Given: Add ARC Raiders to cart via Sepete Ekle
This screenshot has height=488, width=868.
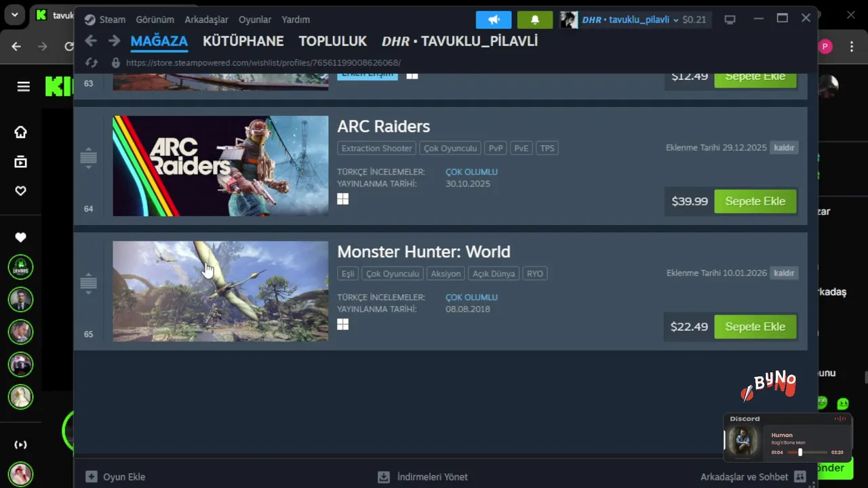Looking at the screenshot, I should (755, 201).
